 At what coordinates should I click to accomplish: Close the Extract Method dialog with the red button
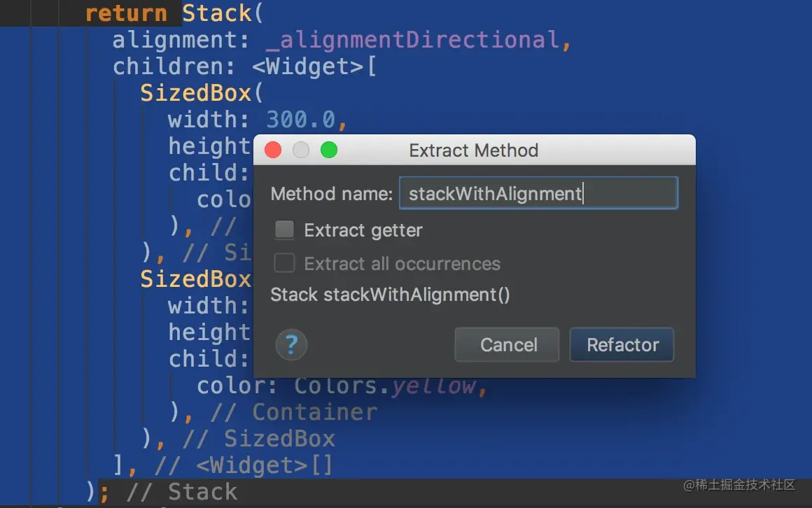(273, 150)
